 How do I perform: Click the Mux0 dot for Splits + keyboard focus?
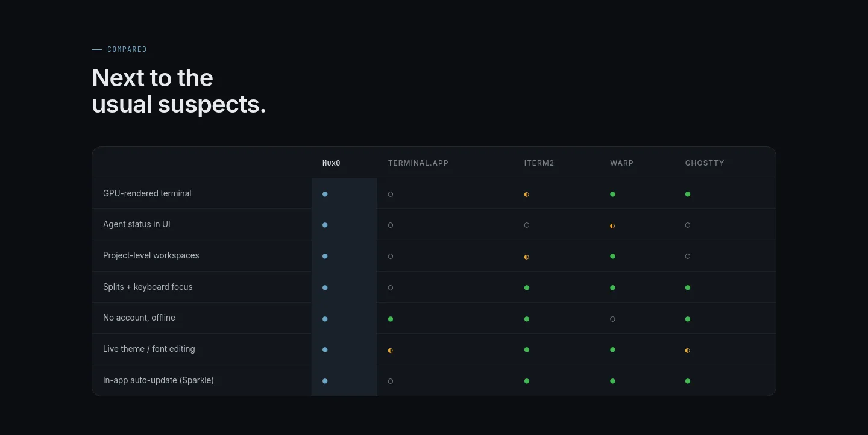[x=325, y=287]
